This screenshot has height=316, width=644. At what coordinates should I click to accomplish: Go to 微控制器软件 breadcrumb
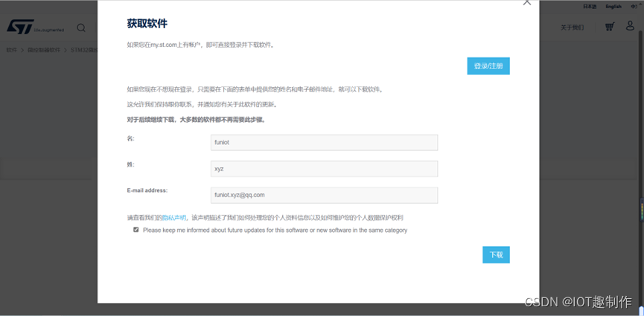pyautogui.click(x=43, y=50)
